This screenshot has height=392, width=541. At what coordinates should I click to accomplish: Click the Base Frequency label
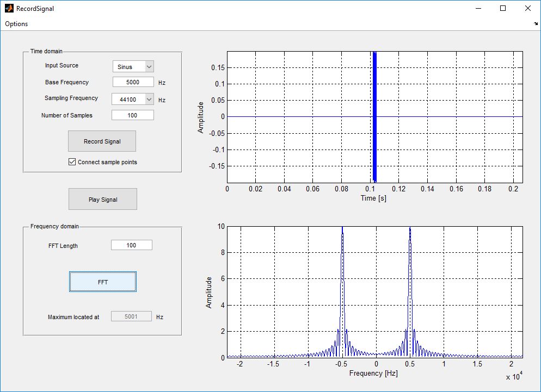(66, 82)
